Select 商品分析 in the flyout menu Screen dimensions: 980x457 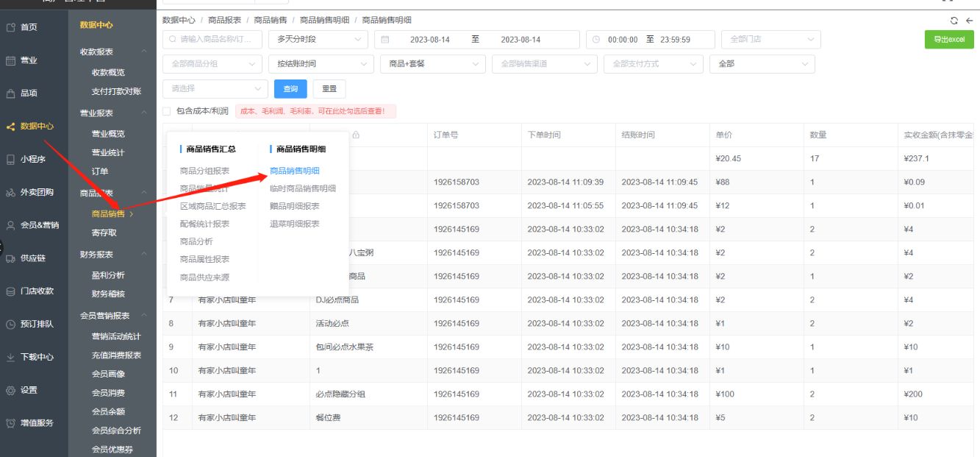click(196, 241)
